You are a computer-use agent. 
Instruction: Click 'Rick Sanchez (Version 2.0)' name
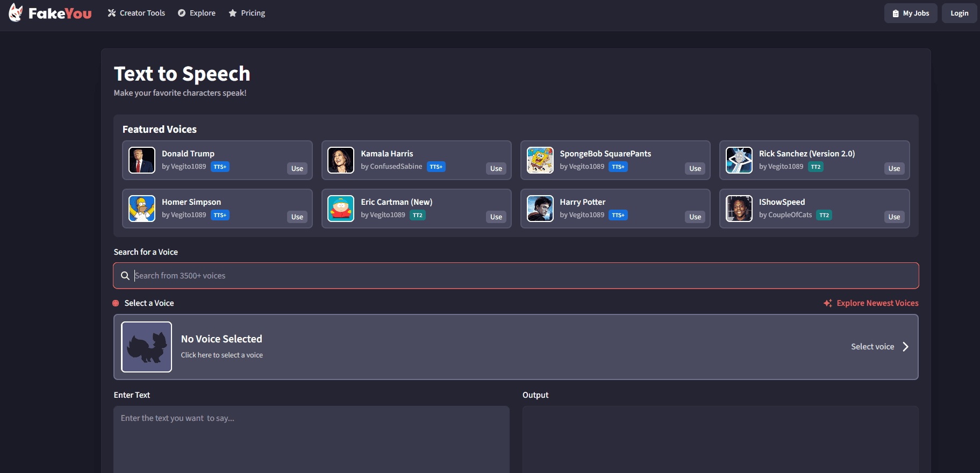[x=807, y=154]
